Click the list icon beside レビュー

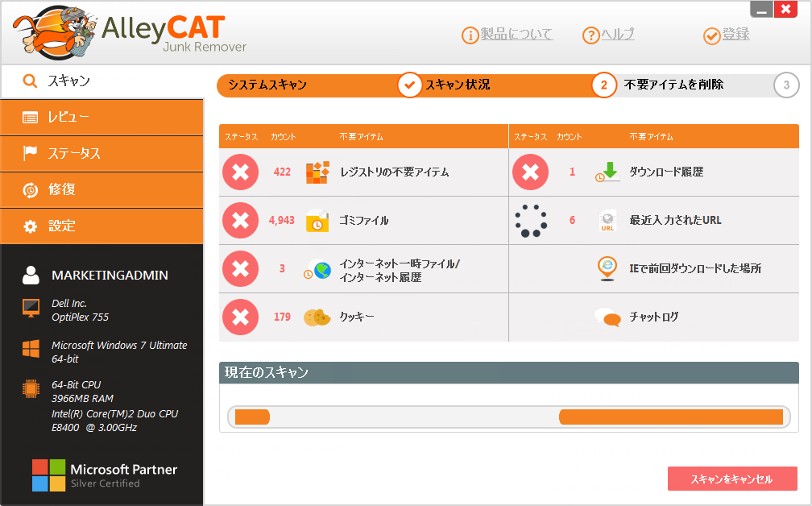click(30, 118)
